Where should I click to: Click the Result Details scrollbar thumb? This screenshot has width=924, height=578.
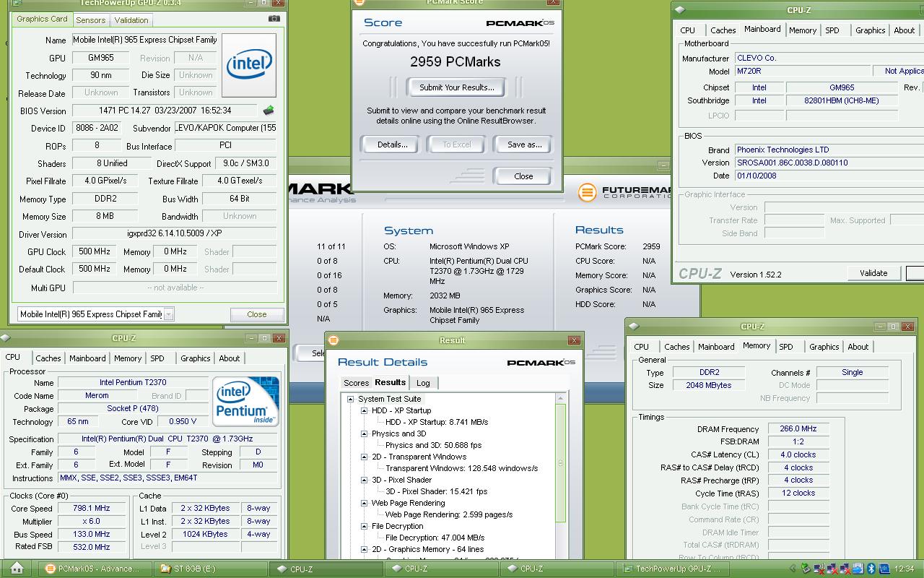click(561, 462)
